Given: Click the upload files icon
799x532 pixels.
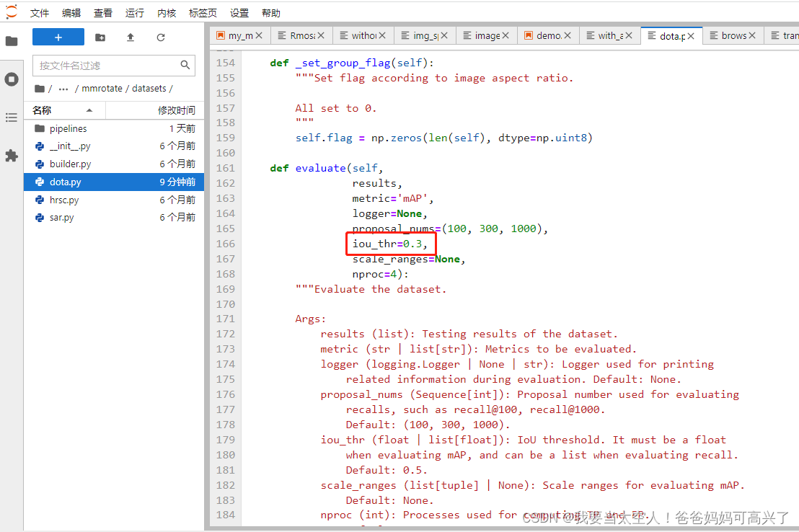Looking at the screenshot, I should (x=131, y=37).
